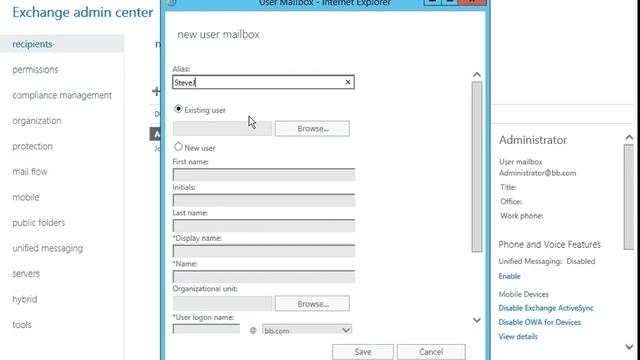Click the details pane scrollbar thumb
The height and width of the screenshot is (360, 640).
click(629, 196)
